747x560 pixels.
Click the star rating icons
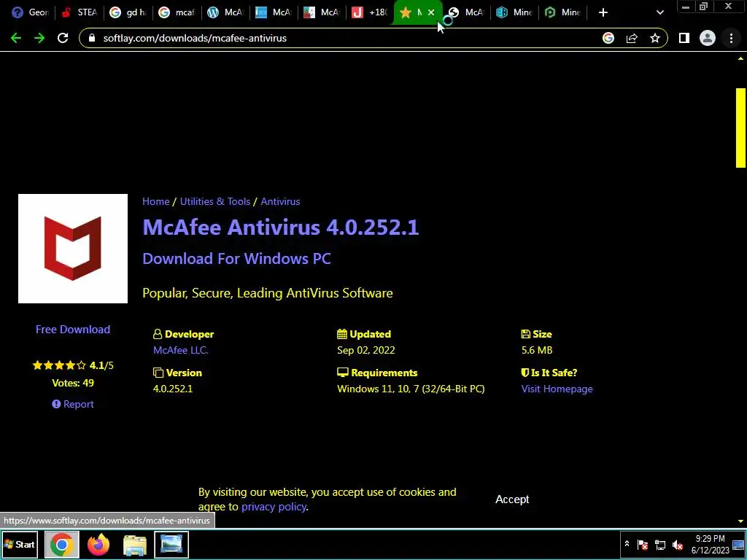[59, 365]
